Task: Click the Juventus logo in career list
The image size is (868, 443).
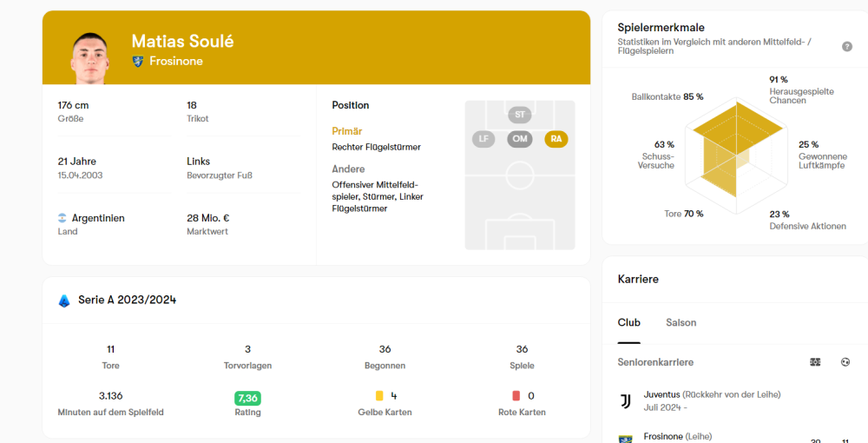Action: (x=625, y=400)
